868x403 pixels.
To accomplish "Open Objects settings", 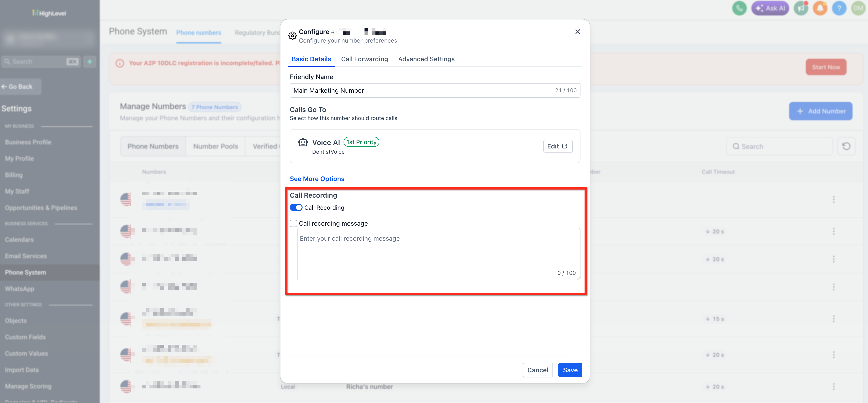I will click(x=16, y=321).
